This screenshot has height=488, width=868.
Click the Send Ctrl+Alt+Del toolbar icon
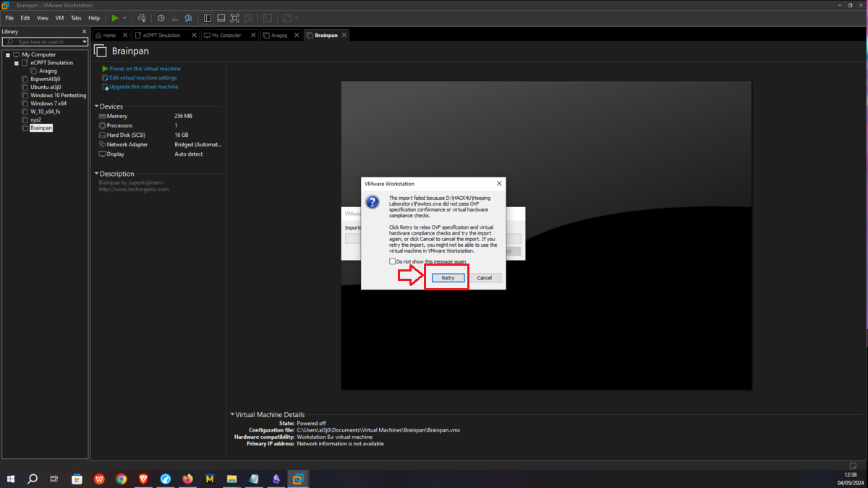pyautogui.click(x=141, y=17)
